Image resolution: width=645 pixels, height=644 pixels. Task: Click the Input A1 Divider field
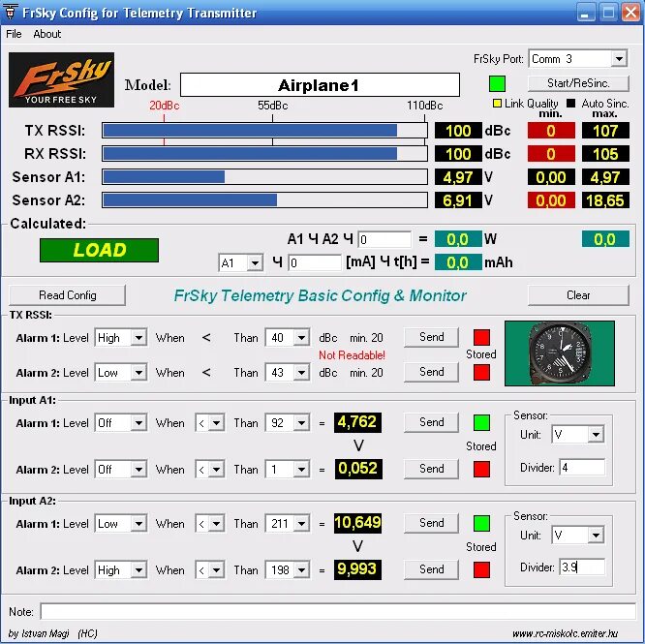click(x=582, y=468)
